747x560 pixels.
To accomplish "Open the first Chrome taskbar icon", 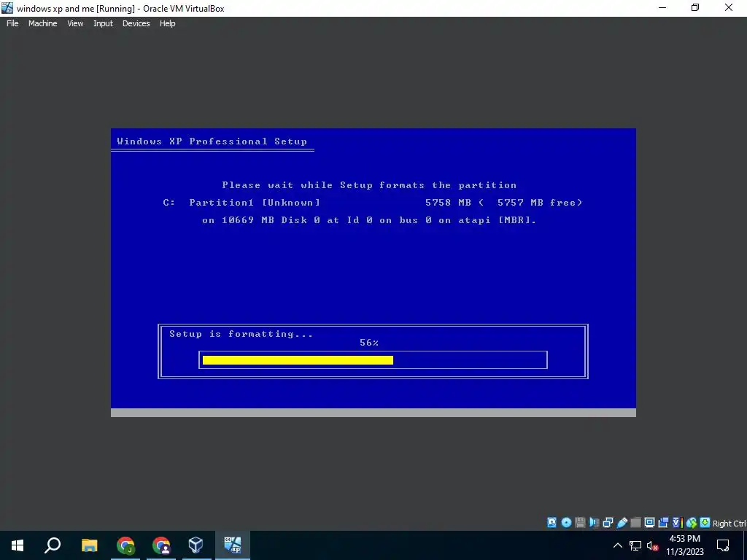I will (125, 545).
